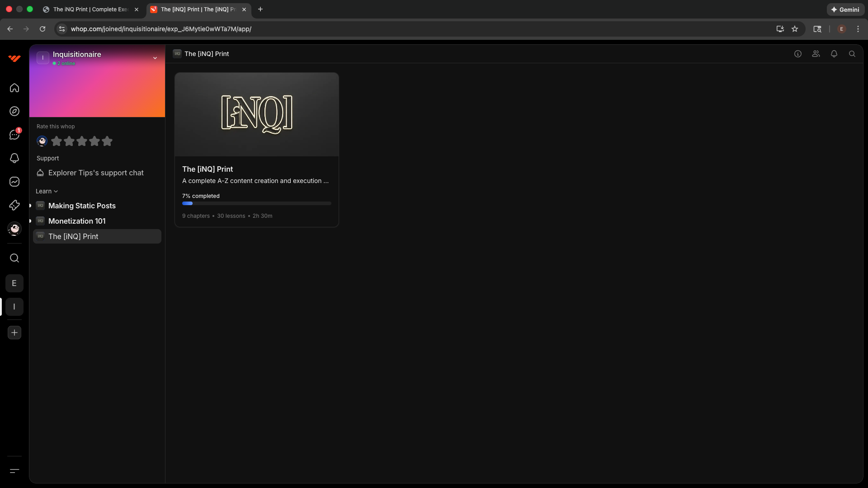Open Making Static Posts course

pyautogui.click(x=82, y=206)
